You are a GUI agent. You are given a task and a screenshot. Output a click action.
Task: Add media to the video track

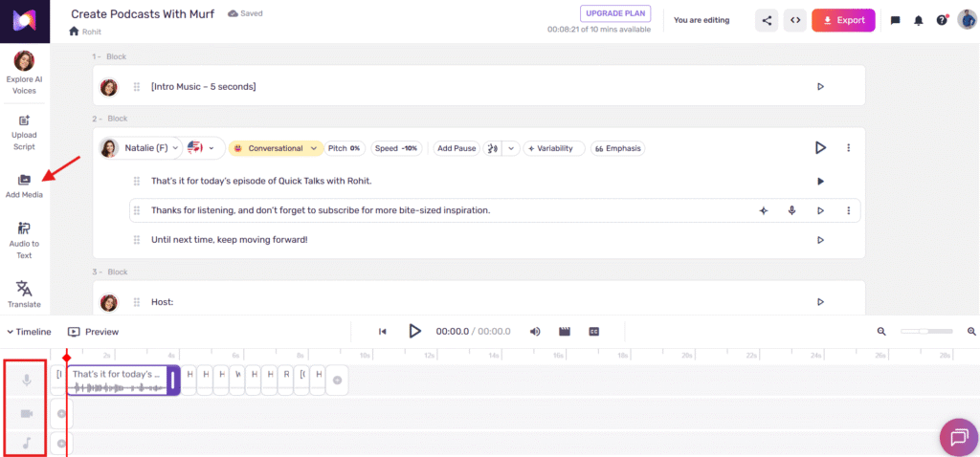coord(61,413)
